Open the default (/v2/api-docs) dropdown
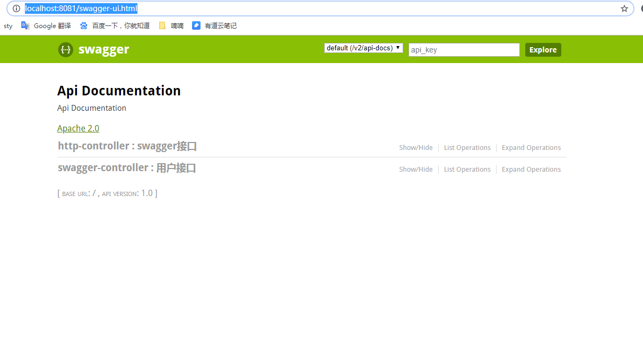Screen dimensions: 643x364 pos(363,48)
